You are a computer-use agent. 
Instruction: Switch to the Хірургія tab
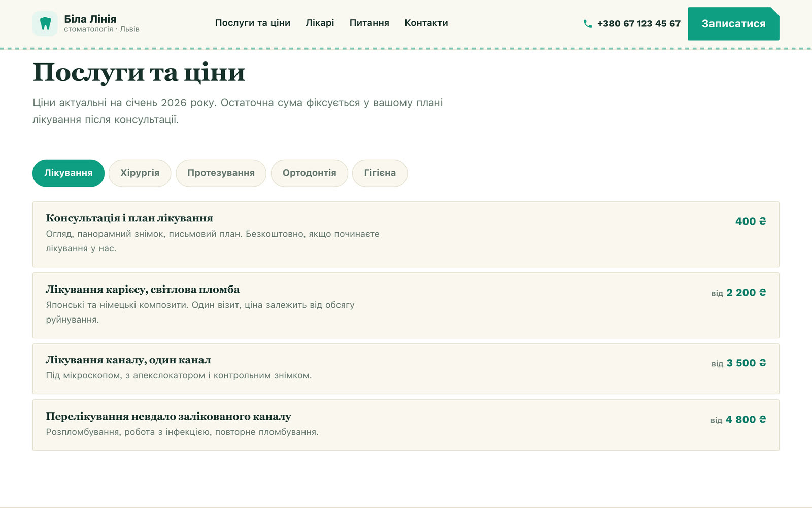click(140, 173)
